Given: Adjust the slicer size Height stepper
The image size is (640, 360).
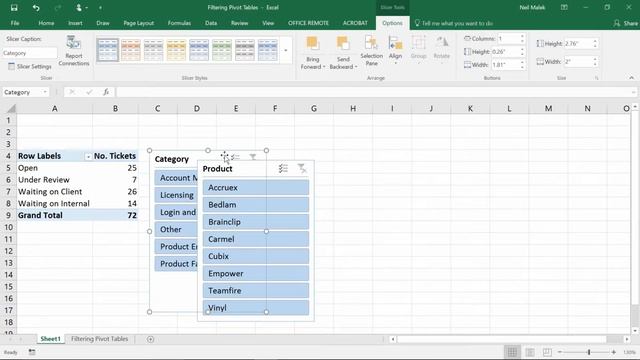Looking at the screenshot, I should pos(595,43).
